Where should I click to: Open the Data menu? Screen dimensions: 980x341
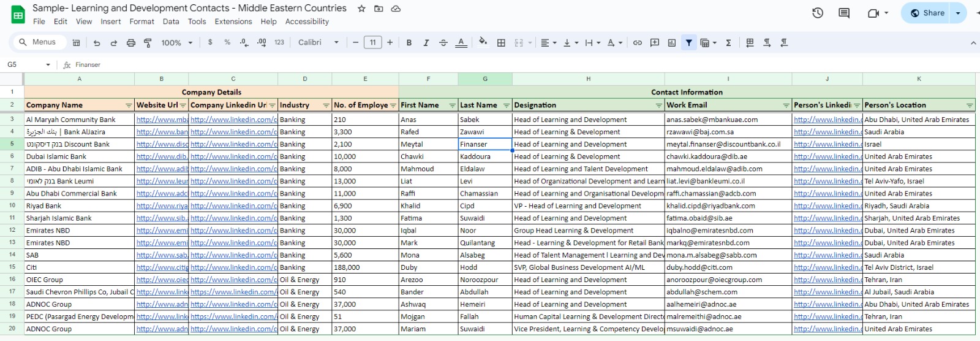pos(171,21)
